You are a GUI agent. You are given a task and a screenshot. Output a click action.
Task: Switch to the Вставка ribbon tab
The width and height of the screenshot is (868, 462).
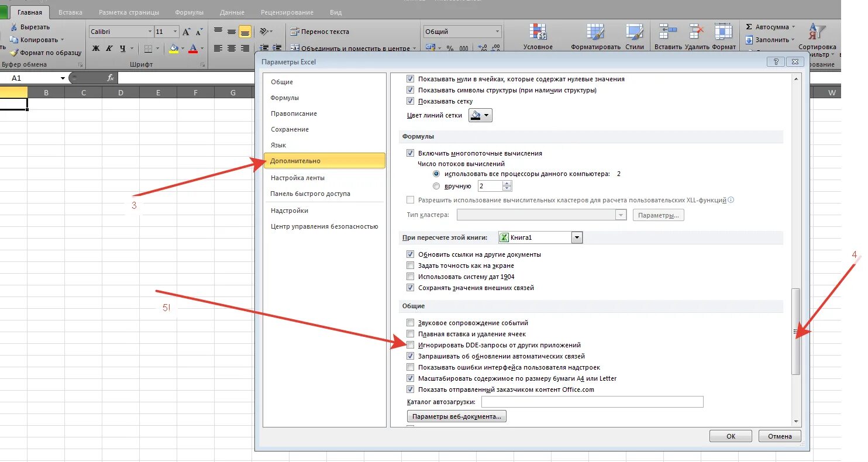(70, 12)
